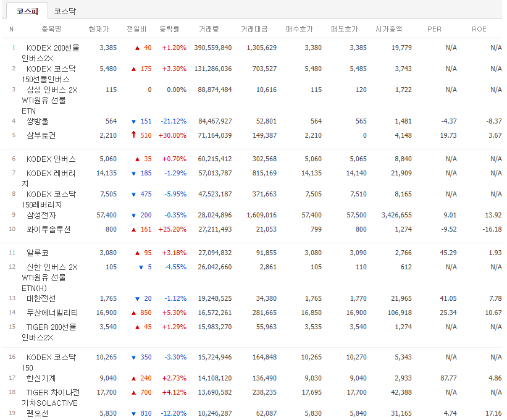Image resolution: width=507 pixels, height=420 pixels.
Task: Click the PER value 45.29 for 알루코
Action: click(448, 253)
